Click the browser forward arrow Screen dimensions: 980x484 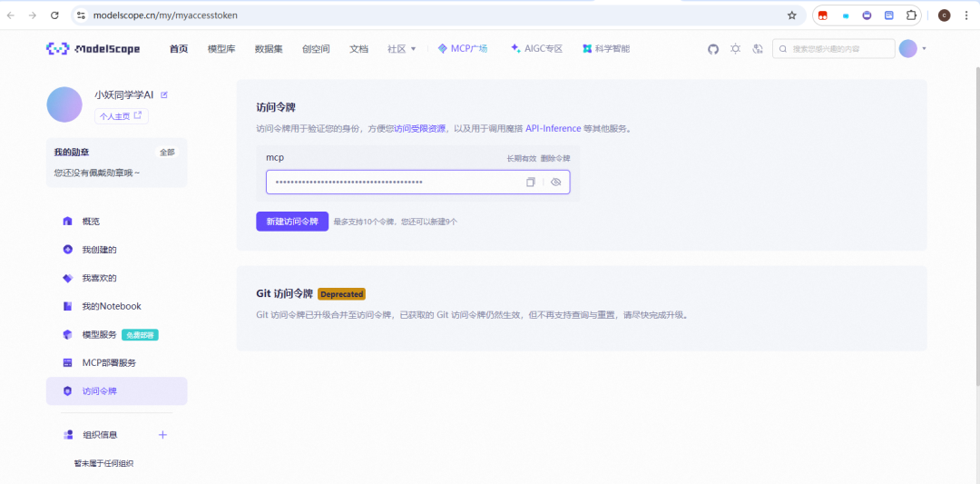pos(33,15)
